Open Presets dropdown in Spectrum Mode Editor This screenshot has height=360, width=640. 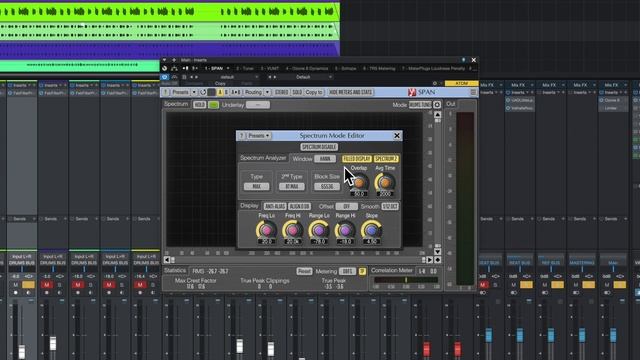coord(259,136)
